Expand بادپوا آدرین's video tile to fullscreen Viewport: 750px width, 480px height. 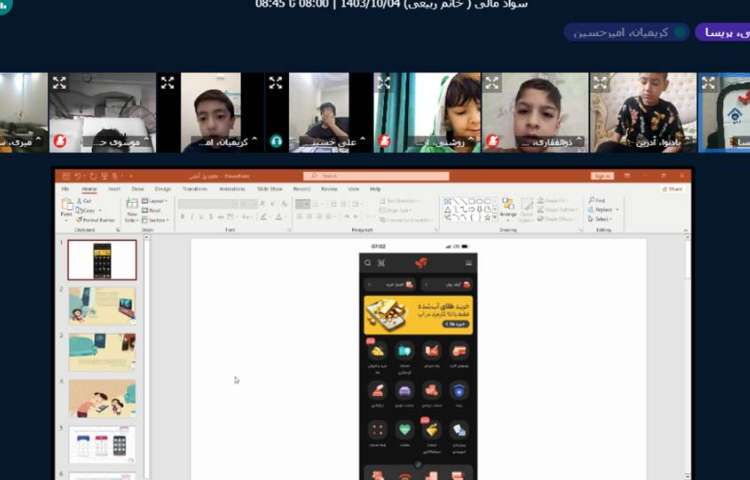(600, 83)
